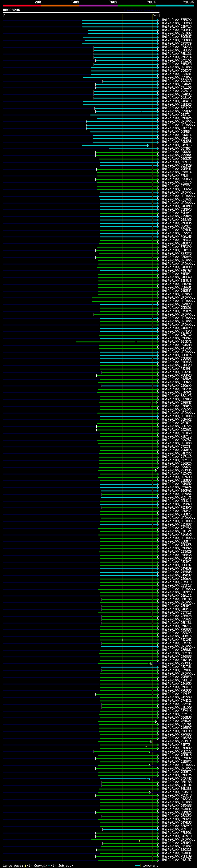Image resolution: width=197 pixels, height=868 pixels.
Task: Select the UniRef100_A3FEW9 label
Action: pyautogui.click(x=176, y=856)
